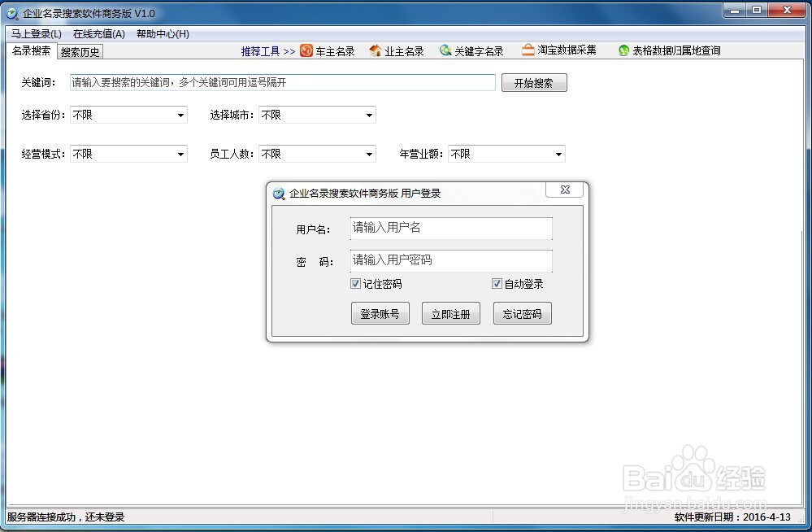Toggle the 自动登录 checkbox
The width and height of the screenshot is (812, 532).
(x=497, y=283)
